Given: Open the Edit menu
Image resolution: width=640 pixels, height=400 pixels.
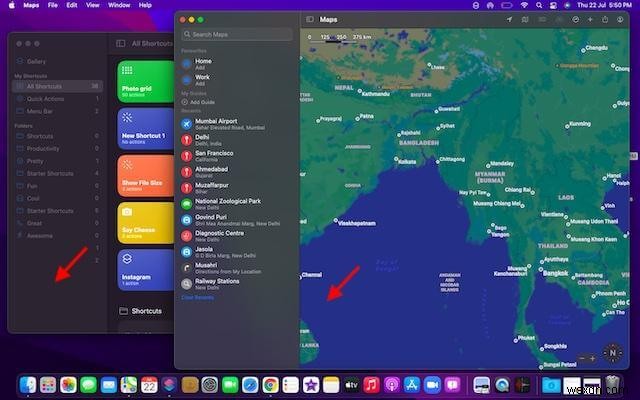Looking at the screenshot, I should 72,5.
